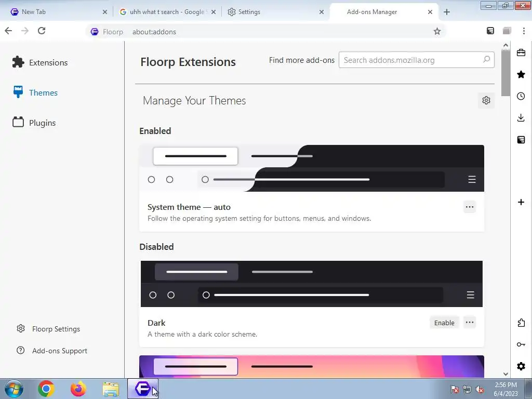Open the Windows Start menu

(14, 389)
